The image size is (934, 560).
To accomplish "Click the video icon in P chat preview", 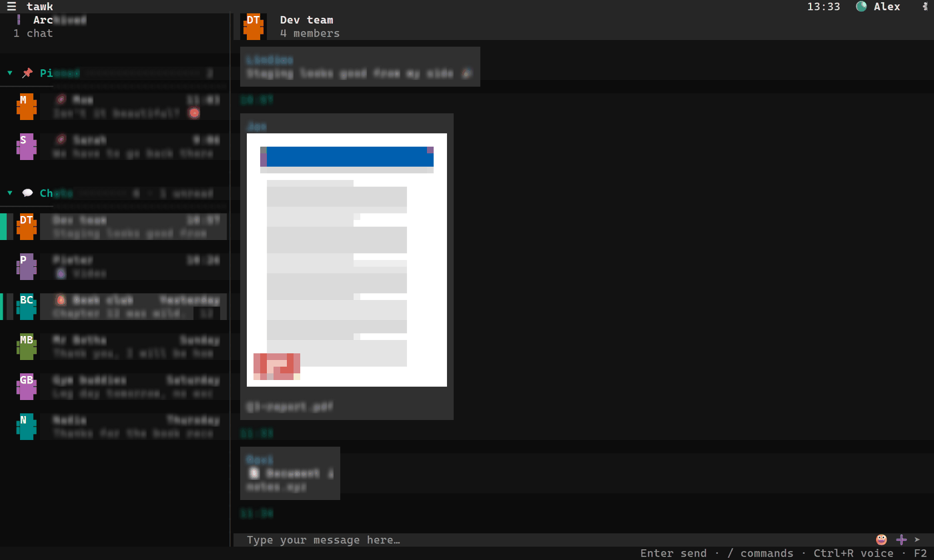I will pyautogui.click(x=61, y=273).
